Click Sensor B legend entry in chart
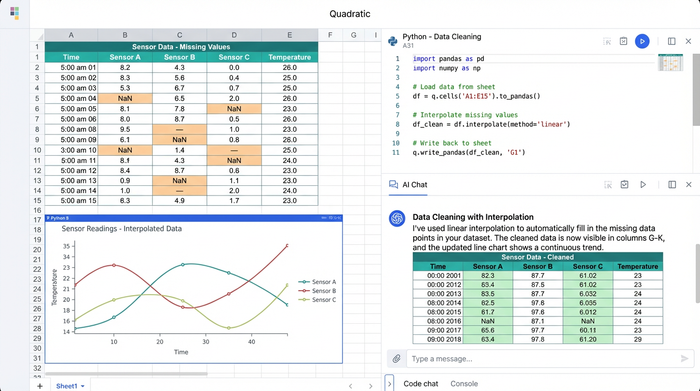700x391 pixels. (x=317, y=291)
